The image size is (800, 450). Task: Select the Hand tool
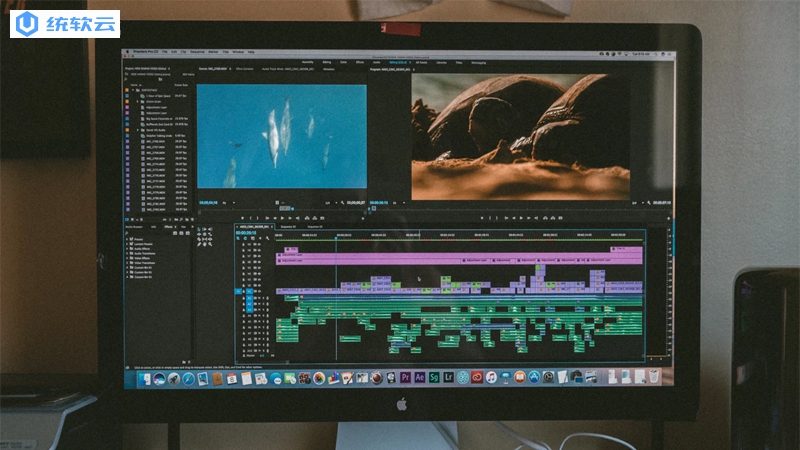point(205,244)
